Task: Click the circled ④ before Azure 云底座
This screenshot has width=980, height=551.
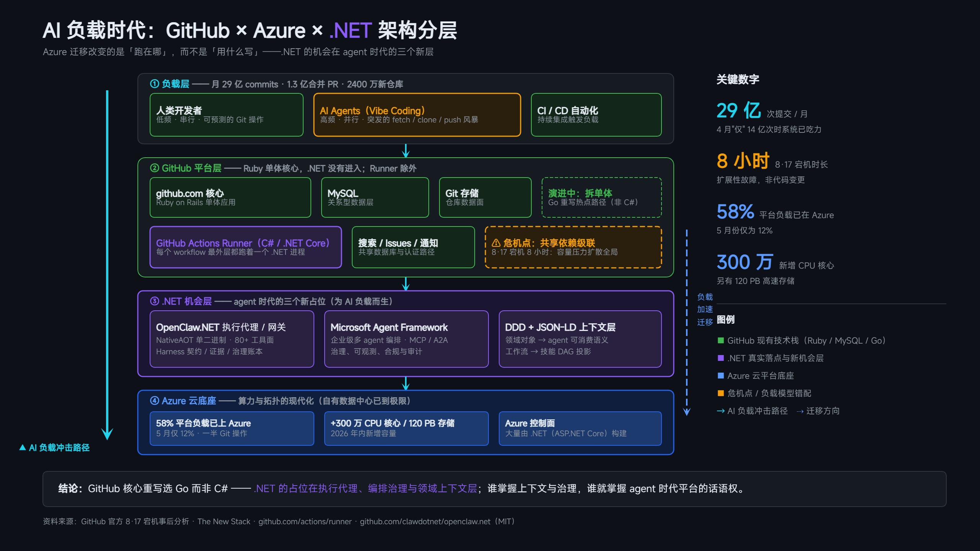Action: coord(154,401)
